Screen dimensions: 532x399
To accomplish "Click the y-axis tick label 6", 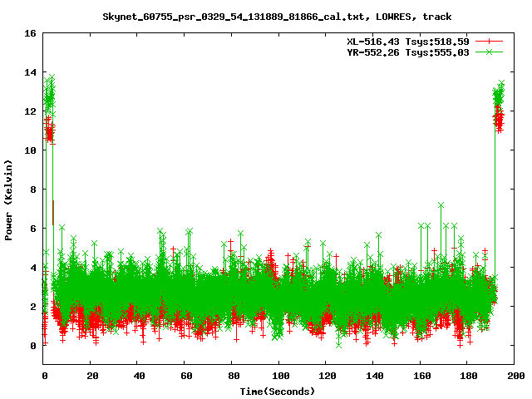I will click(x=33, y=229).
